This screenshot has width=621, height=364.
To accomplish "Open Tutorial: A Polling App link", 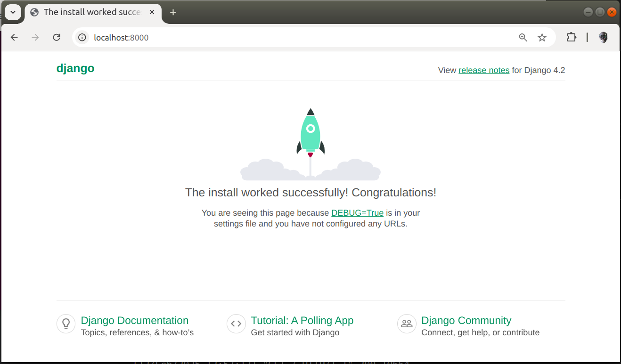I will (x=302, y=320).
